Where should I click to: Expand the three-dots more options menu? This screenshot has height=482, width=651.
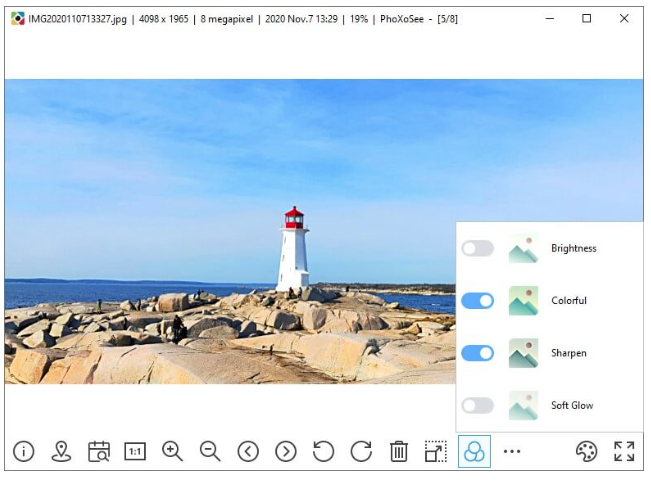(x=512, y=452)
